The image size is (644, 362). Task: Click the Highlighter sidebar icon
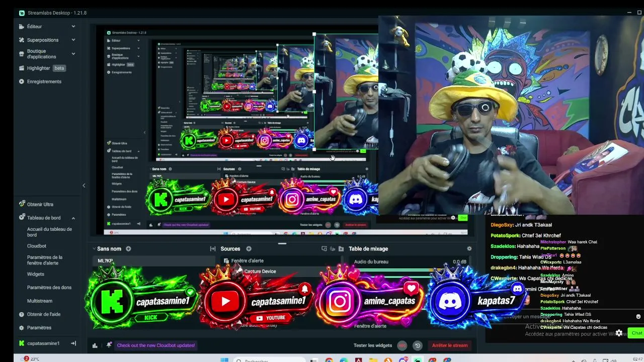(x=22, y=68)
